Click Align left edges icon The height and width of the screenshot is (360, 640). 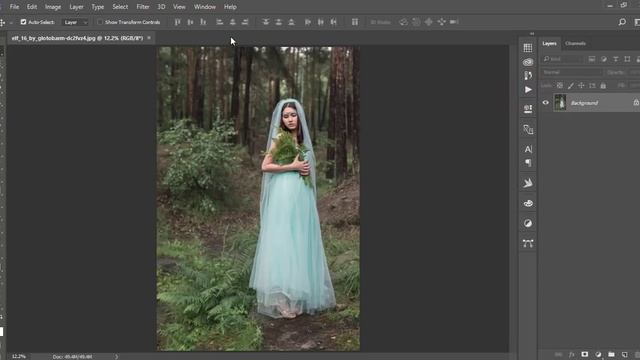click(220, 22)
